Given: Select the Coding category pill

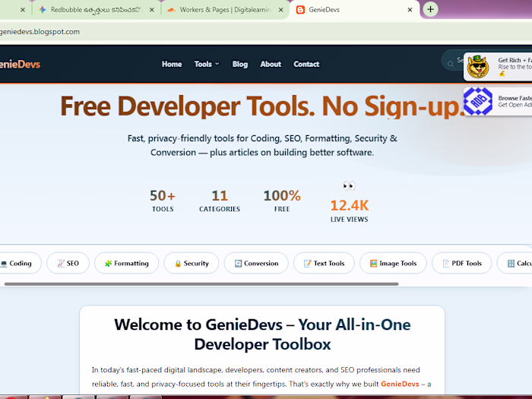Looking at the screenshot, I should 19,263.
